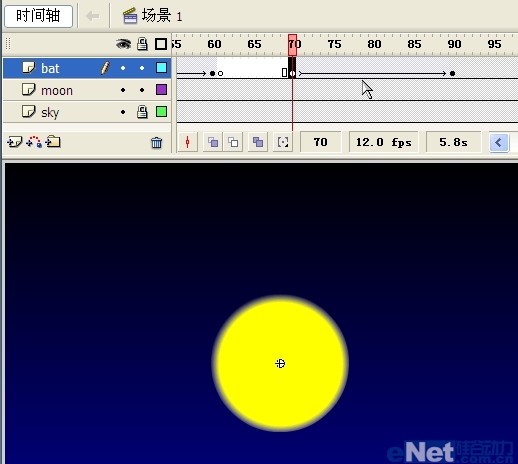Select keyframe at frame 90 in bat layer
The width and height of the screenshot is (518, 464).
click(x=452, y=73)
